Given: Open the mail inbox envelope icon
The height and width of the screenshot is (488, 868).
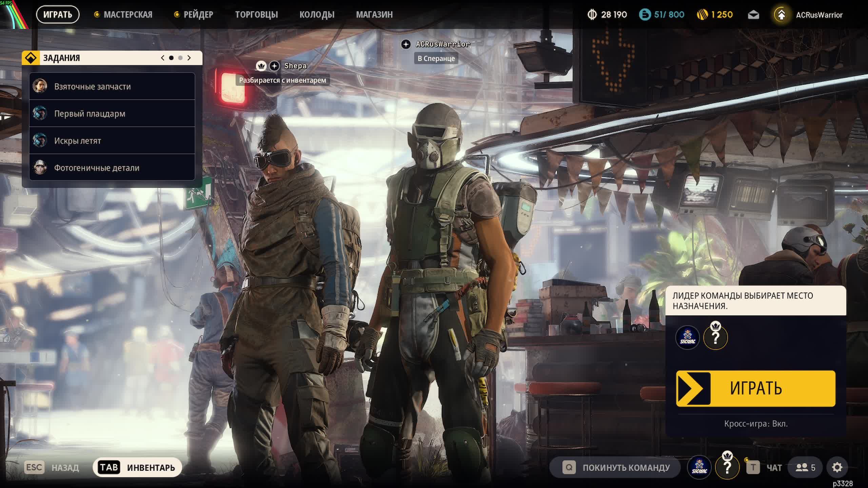Looking at the screenshot, I should click(x=753, y=15).
